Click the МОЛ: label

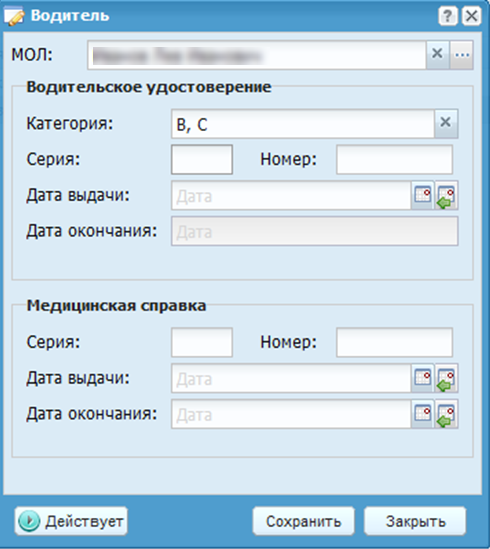(32, 55)
